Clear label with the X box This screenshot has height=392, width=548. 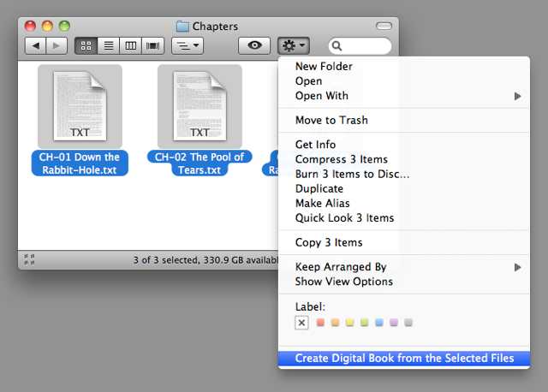coord(301,323)
